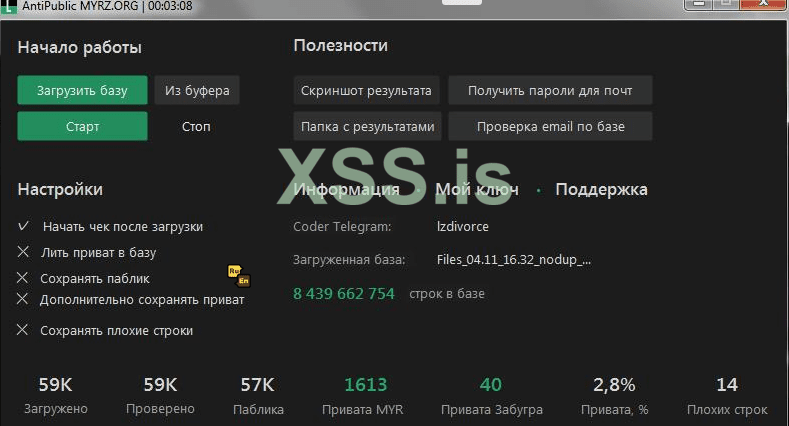Click the 14 Плохих строк counter
Image resolution: width=789 pixels, height=426 pixels.
(x=727, y=395)
